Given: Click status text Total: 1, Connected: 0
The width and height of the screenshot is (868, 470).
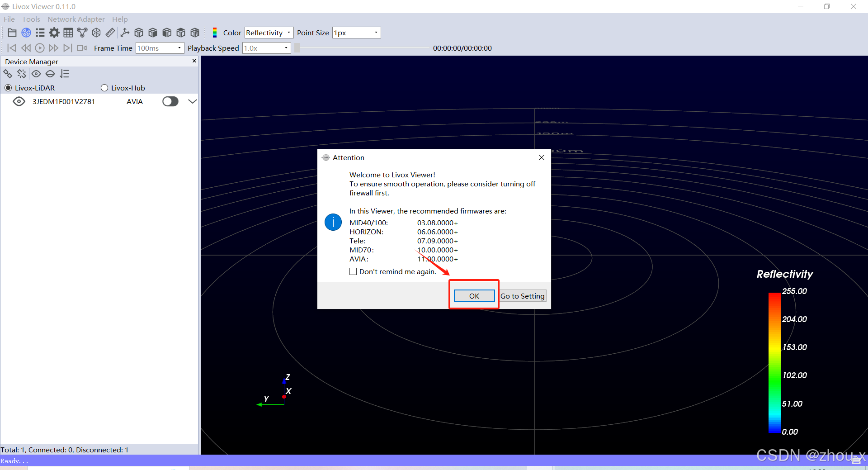Looking at the screenshot, I should [x=65, y=450].
